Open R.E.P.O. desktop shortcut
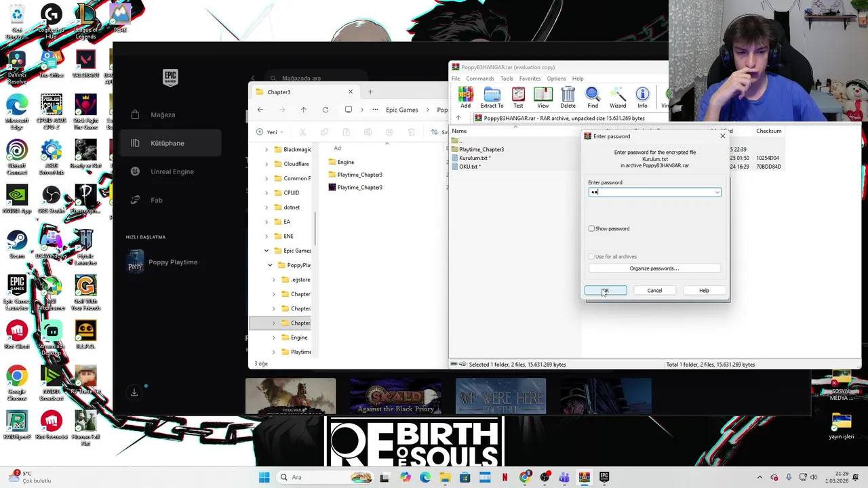This screenshot has height=488, width=868. (85, 335)
